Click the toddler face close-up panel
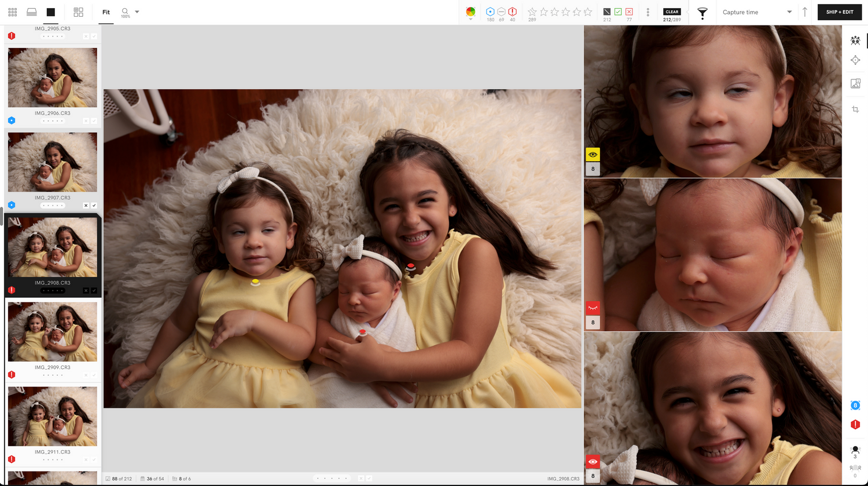This screenshot has height=486, width=868. [713, 101]
